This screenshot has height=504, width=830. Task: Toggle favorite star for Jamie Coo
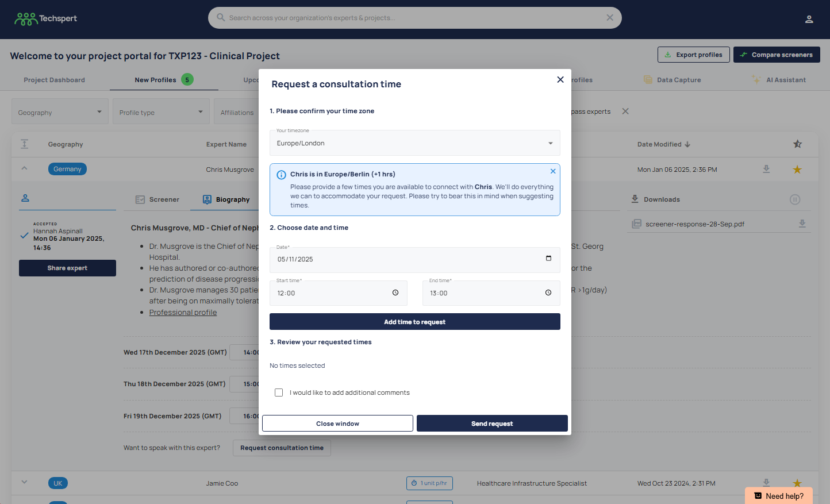click(x=797, y=483)
